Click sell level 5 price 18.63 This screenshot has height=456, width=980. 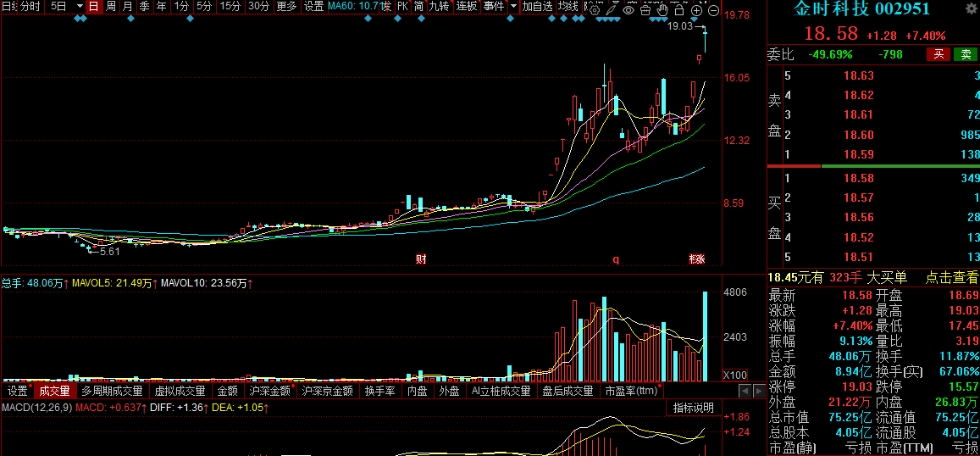859,76
